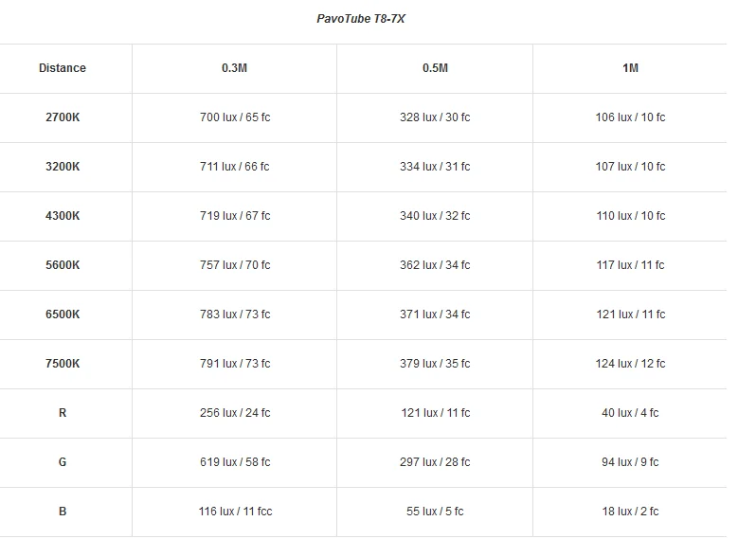Click the 362 lux / 34 fc cell
Image resolution: width=756 pixels, height=557 pixels.
click(x=435, y=264)
